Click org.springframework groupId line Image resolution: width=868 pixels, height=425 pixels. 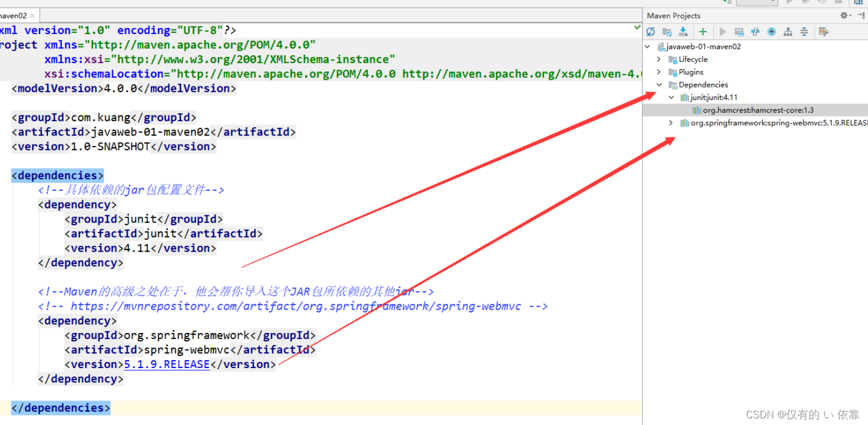(190, 335)
